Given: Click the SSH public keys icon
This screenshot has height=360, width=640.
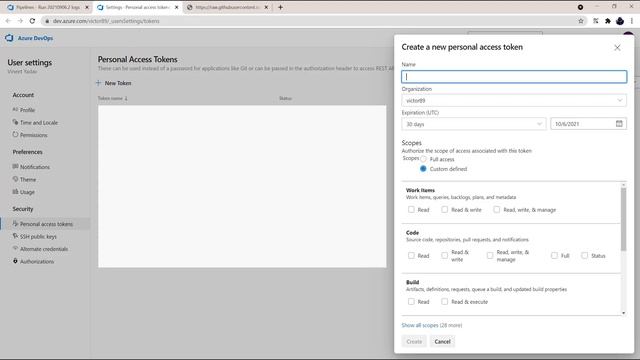Looking at the screenshot, I should coord(15,236).
